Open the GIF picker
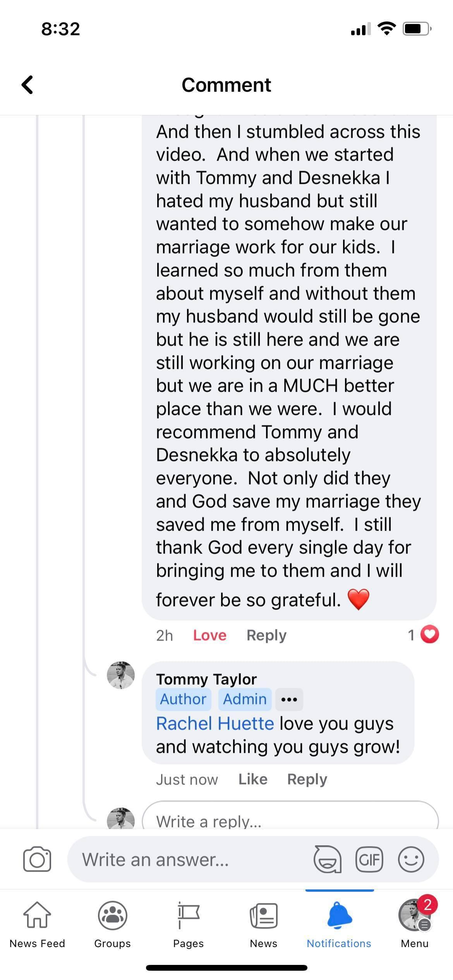 [x=369, y=860]
